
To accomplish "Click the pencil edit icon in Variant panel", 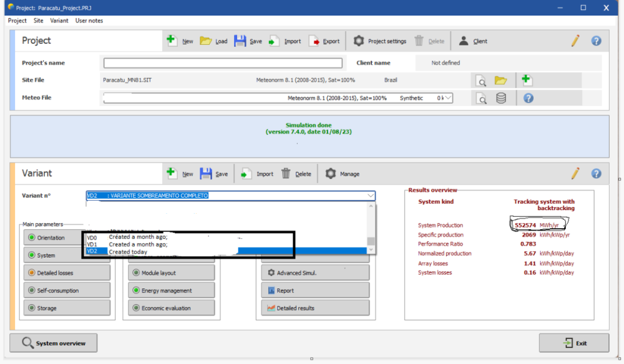I will [575, 173].
